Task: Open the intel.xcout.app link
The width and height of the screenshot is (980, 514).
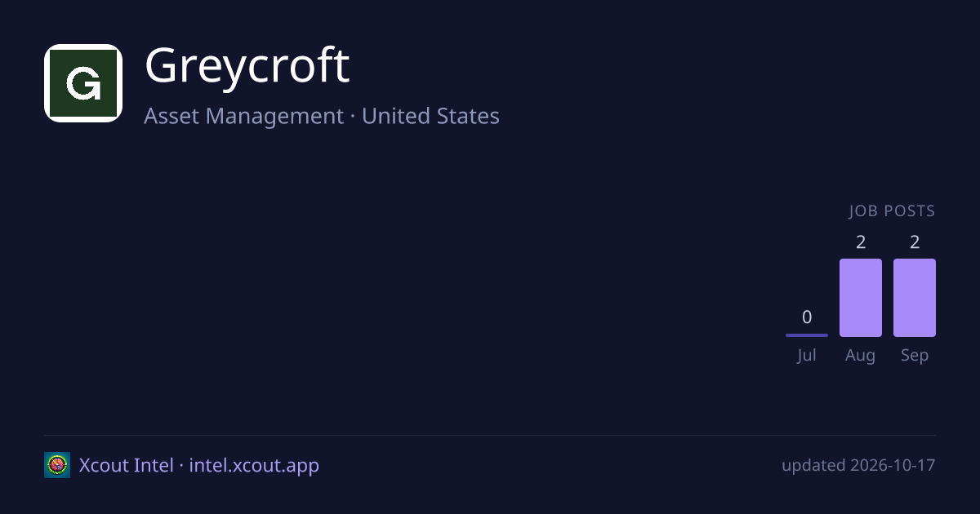Action: pyautogui.click(x=254, y=466)
